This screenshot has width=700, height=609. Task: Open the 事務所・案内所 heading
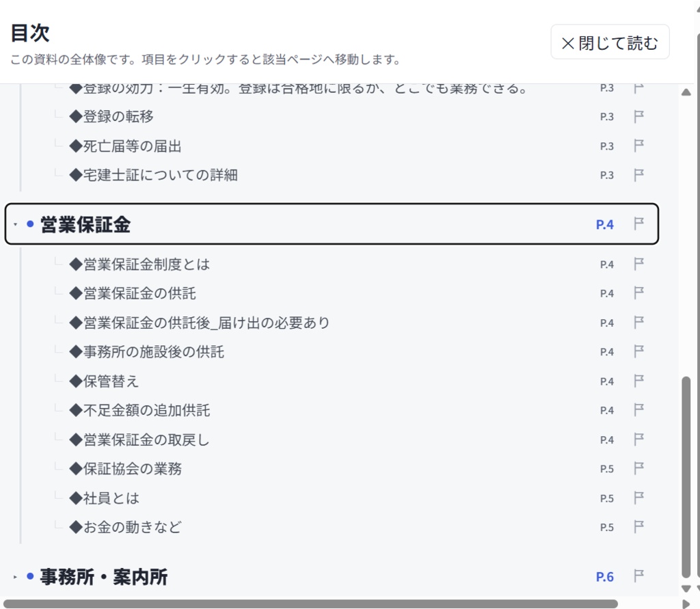[104, 577]
